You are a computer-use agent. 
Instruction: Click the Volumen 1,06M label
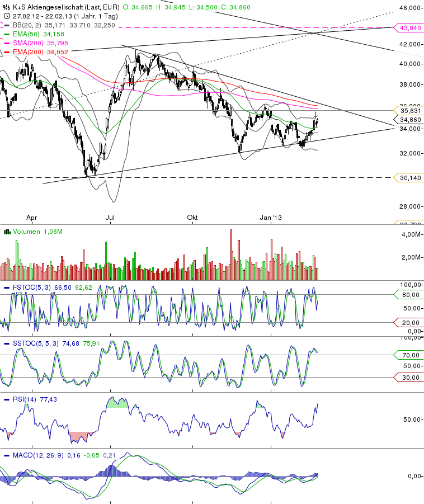click(x=37, y=232)
